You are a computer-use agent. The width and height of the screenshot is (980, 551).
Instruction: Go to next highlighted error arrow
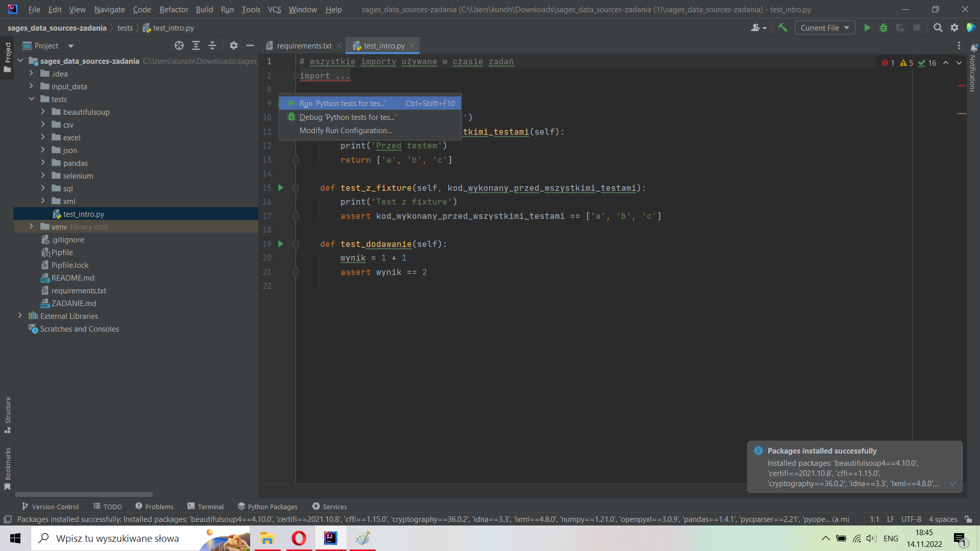point(959,63)
